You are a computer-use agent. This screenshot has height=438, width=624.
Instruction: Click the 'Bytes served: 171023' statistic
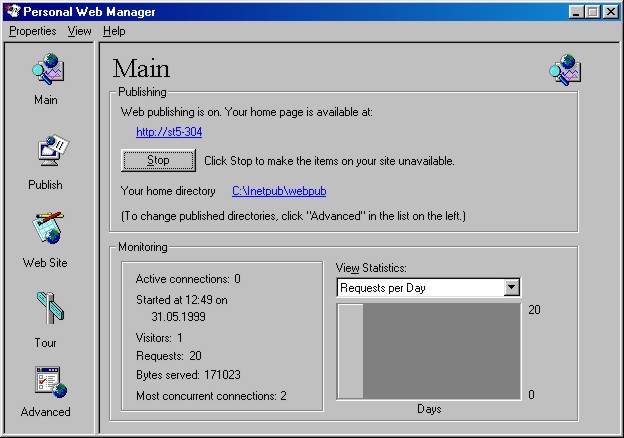pos(188,375)
